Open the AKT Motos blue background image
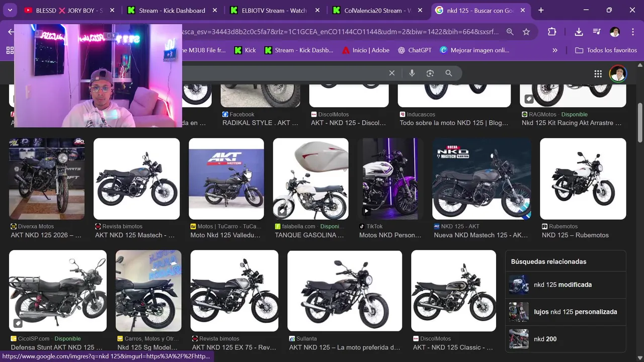This screenshot has height=362, width=644. (226, 179)
